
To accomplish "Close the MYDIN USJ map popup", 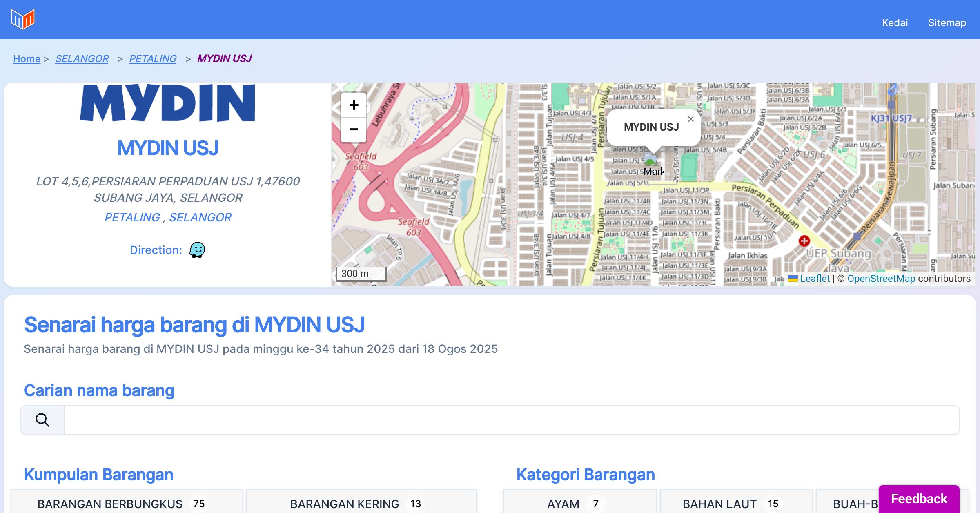I will click(x=690, y=119).
